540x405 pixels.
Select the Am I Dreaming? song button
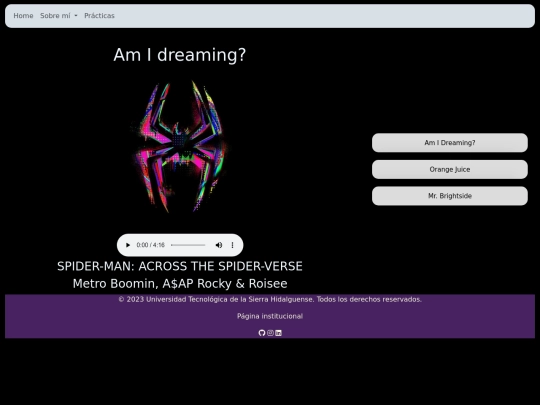point(450,143)
